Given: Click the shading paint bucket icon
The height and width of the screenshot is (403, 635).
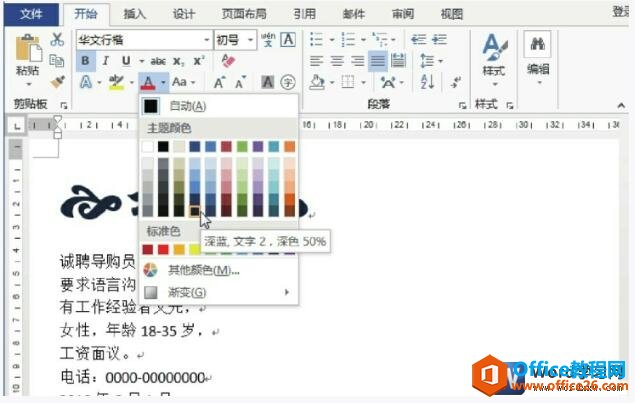Looking at the screenshot, I should pyautogui.click(x=317, y=82).
